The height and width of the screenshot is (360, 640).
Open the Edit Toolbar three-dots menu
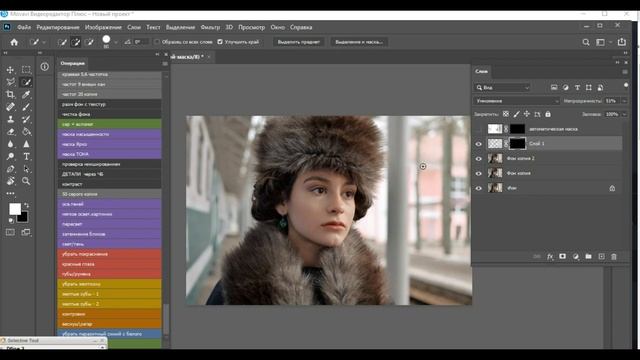point(10,193)
